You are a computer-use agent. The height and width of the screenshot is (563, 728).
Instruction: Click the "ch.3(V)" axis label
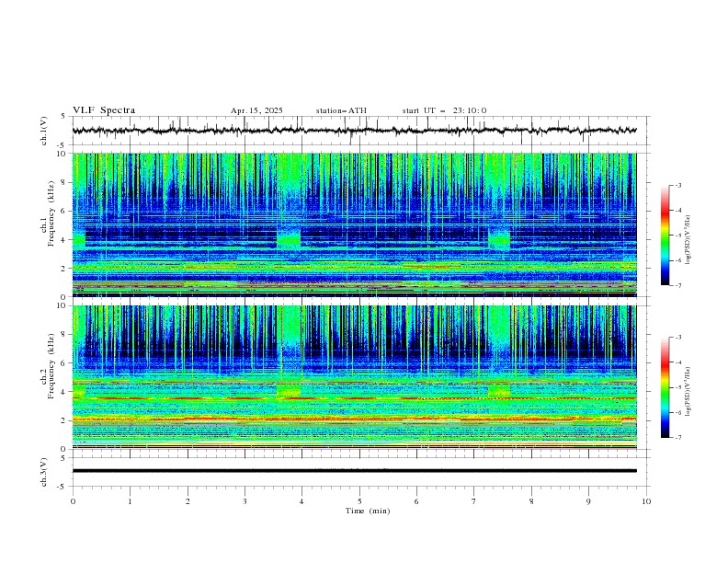[x=43, y=472]
